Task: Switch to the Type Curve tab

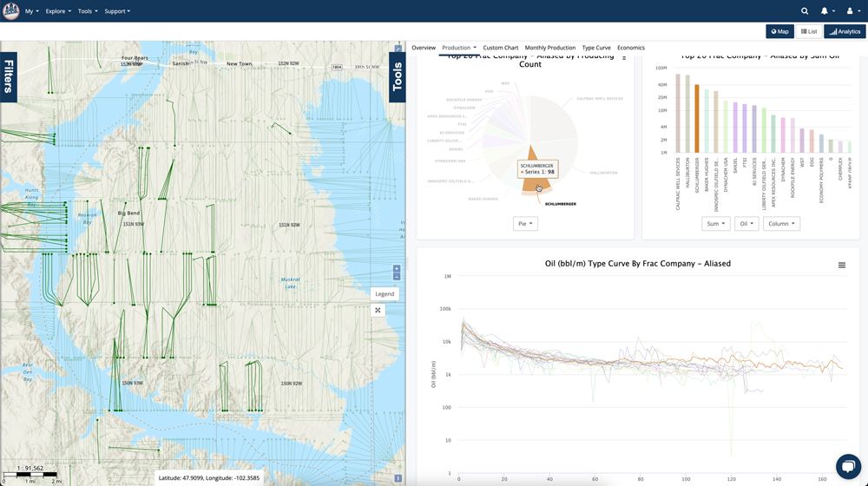Action: 596,48
